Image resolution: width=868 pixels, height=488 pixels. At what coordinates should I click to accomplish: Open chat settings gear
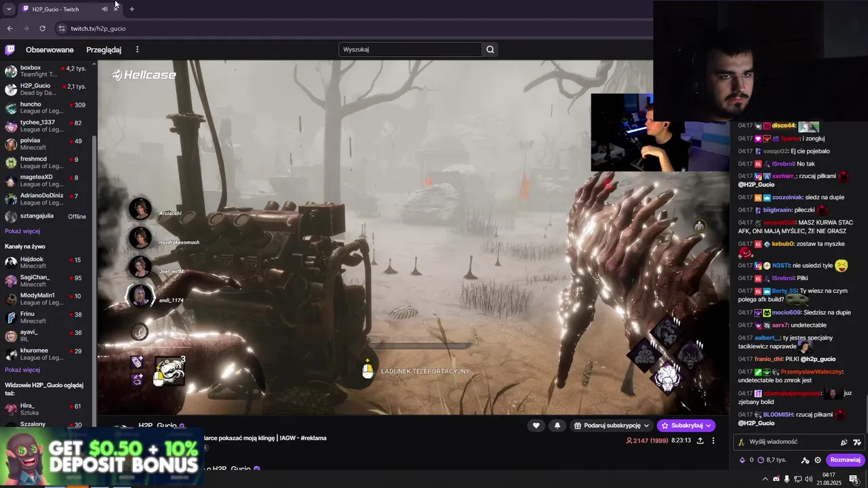coord(818,460)
